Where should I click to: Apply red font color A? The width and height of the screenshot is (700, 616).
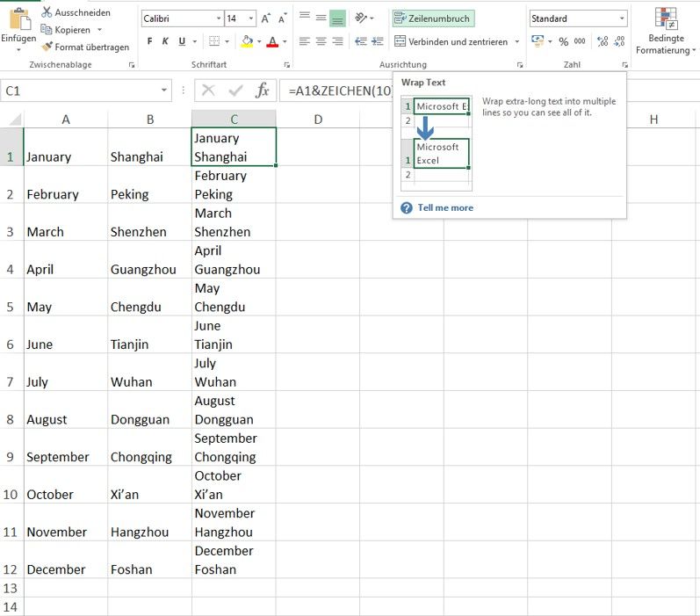(272, 41)
